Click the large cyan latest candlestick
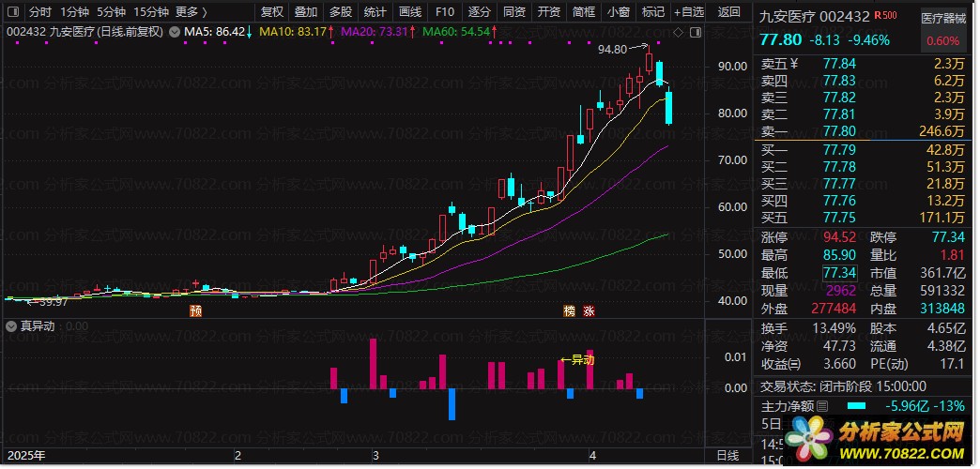The image size is (980, 469). [668, 108]
